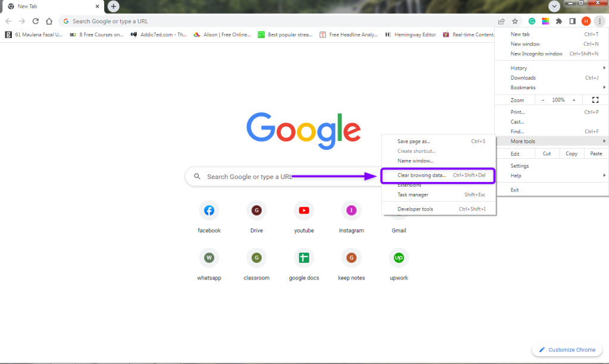Expand the More tools submenu
Screen dimensions: 609x364
click(552, 141)
